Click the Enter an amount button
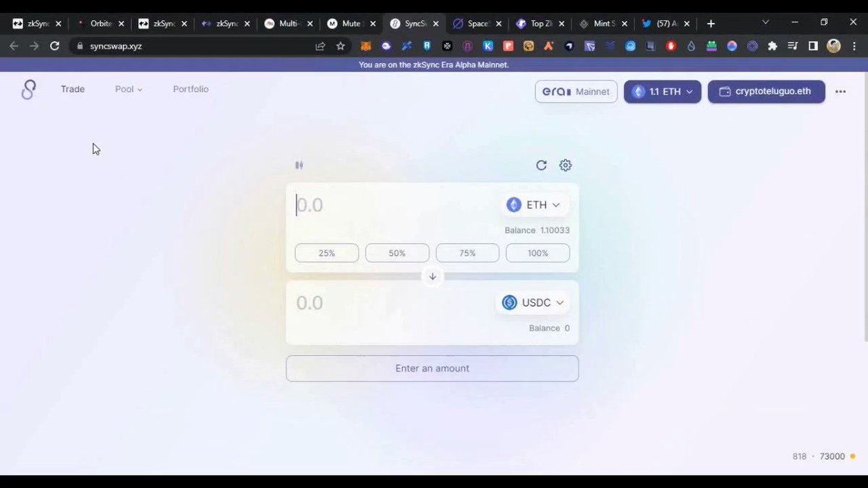 433,368
